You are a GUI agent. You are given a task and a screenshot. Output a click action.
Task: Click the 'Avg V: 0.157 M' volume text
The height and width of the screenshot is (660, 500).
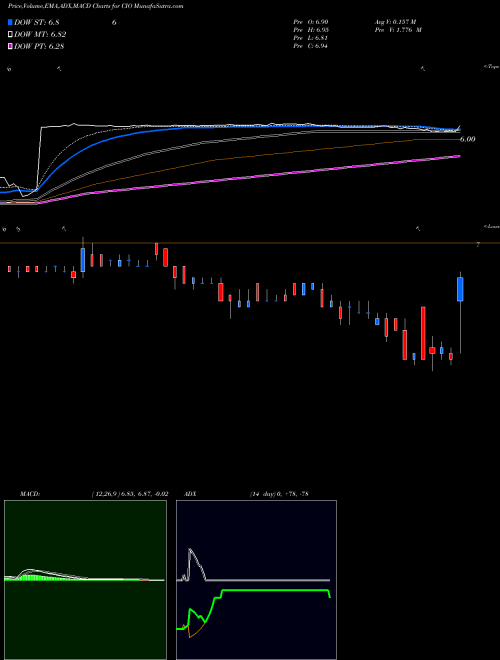pyautogui.click(x=397, y=22)
